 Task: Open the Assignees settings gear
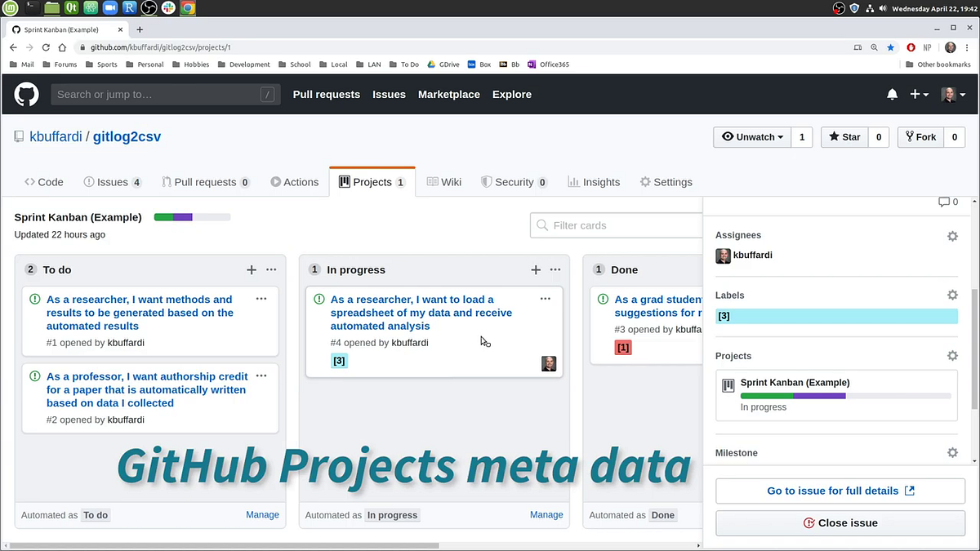tap(952, 236)
